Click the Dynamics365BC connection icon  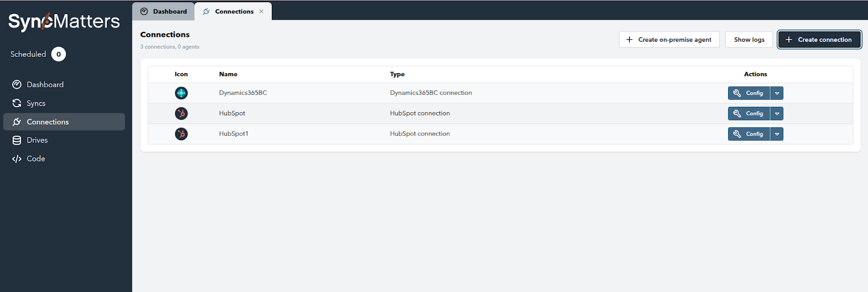[x=181, y=93]
